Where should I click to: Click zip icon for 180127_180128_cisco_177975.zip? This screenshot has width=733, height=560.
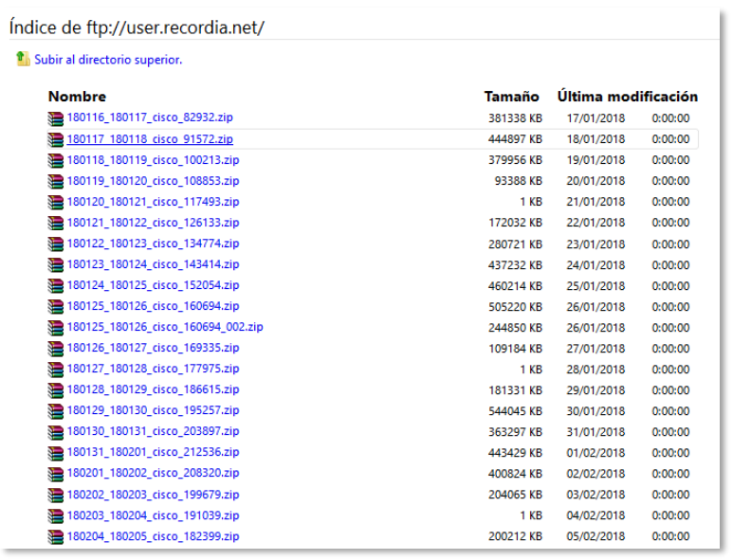pos(55,370)
